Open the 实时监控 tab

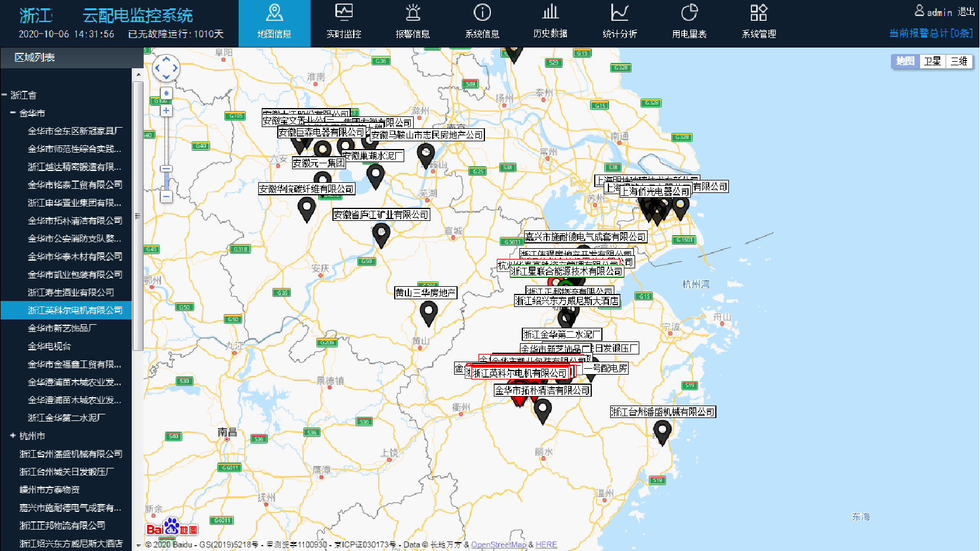pyautogui.click(x=344, y=23)
